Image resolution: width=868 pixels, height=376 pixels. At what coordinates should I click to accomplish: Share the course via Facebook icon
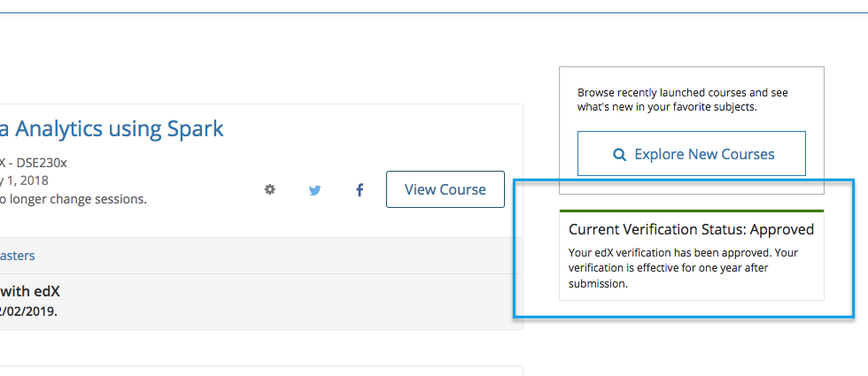[360, 190]
